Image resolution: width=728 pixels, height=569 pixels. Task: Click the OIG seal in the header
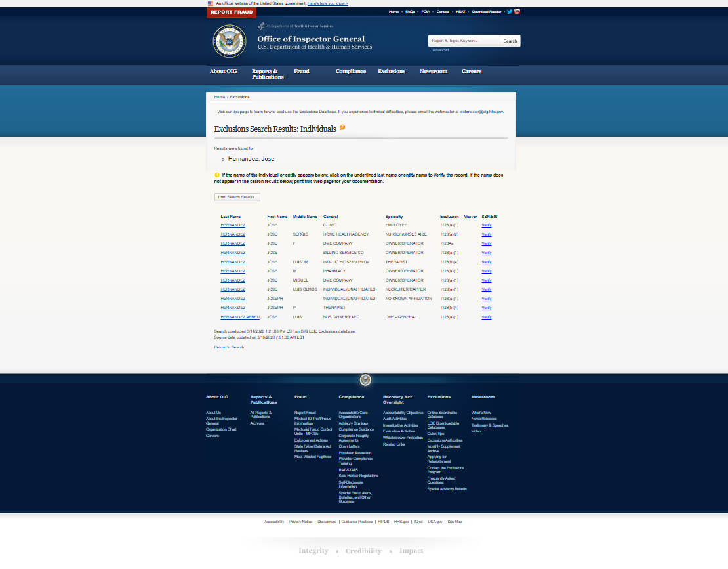click(x=228, y=40)
